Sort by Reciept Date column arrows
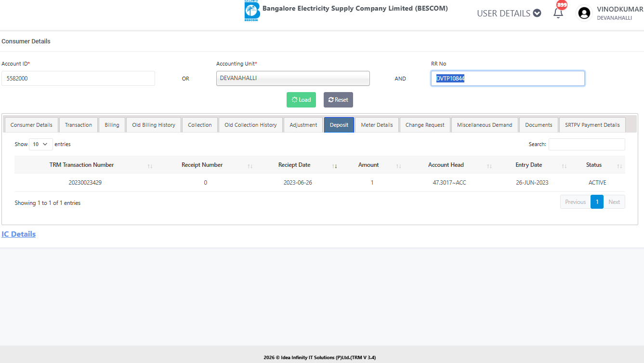 tap(335, 166)
